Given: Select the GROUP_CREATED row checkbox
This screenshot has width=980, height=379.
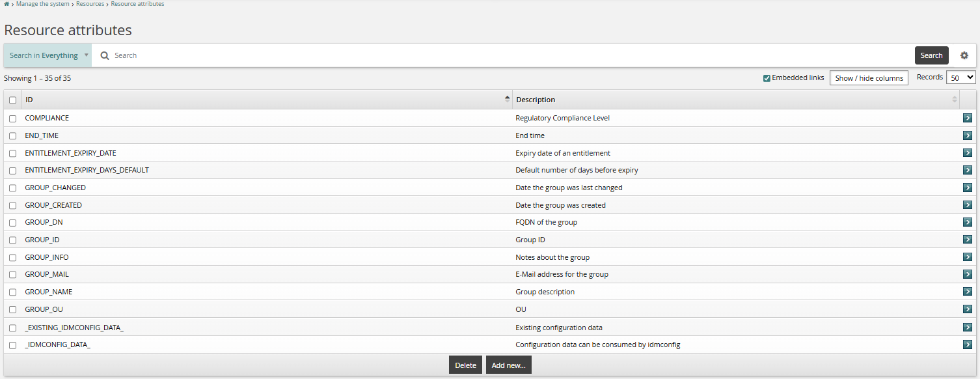Looking at the screenshot, I should 12,205.
